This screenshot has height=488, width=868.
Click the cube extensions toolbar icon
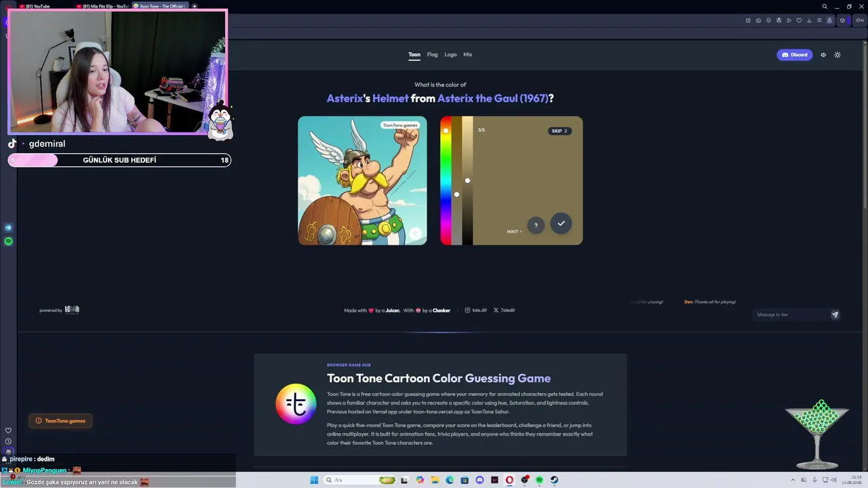tap(842, 20)
